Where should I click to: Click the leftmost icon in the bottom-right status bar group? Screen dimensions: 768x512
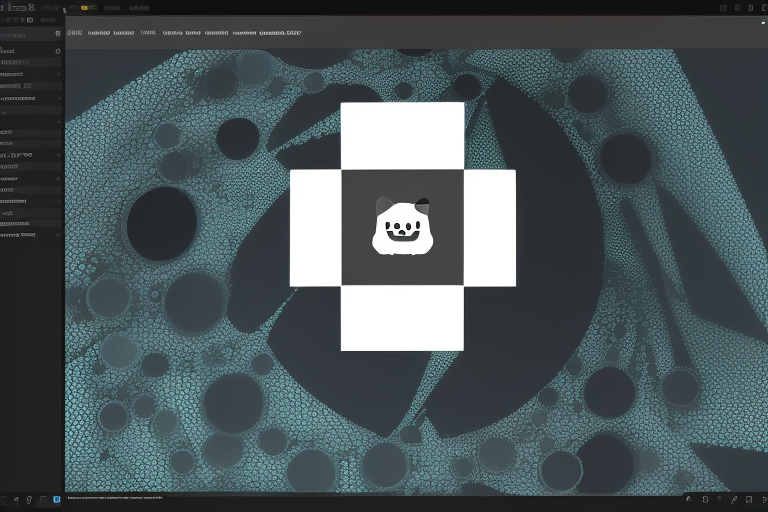pyautogui.click(x=690, y=498)
